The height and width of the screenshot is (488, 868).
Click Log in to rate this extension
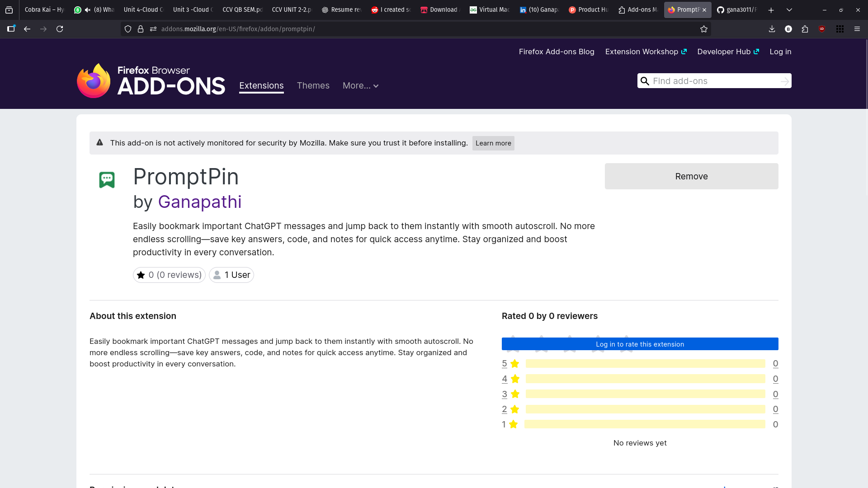640,344
